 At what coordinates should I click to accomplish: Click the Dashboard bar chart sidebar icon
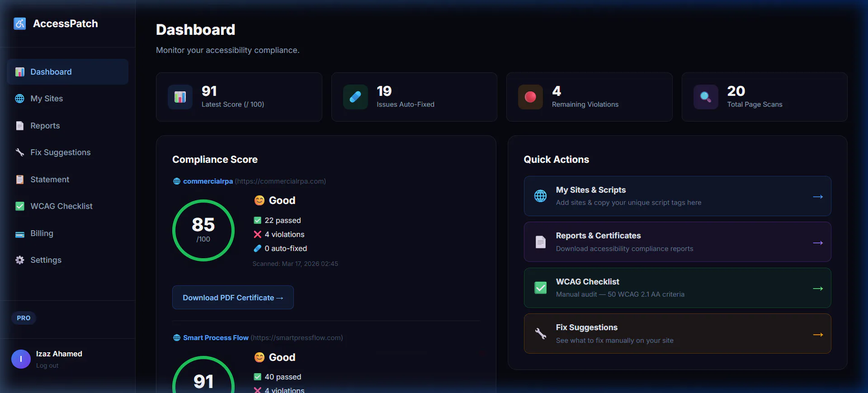point(20,72)
